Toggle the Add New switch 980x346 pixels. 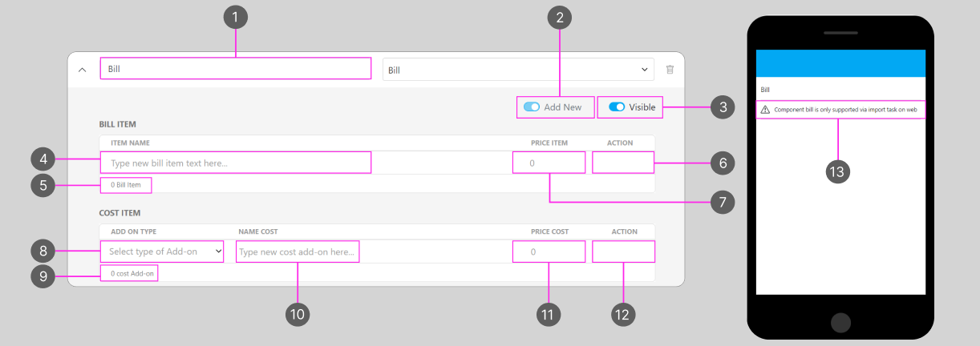pos(532,107)
